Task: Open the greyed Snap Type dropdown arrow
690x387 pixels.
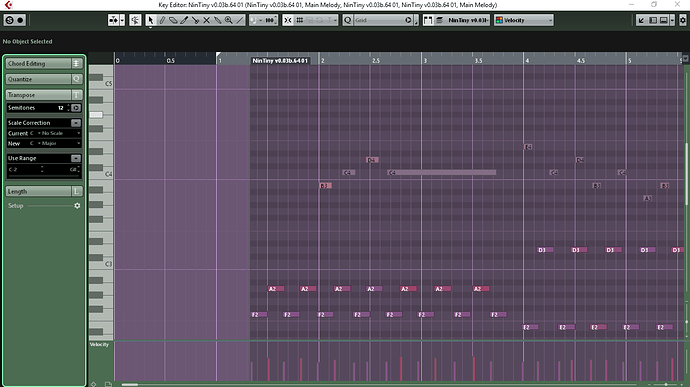Action: coord(335,20)
